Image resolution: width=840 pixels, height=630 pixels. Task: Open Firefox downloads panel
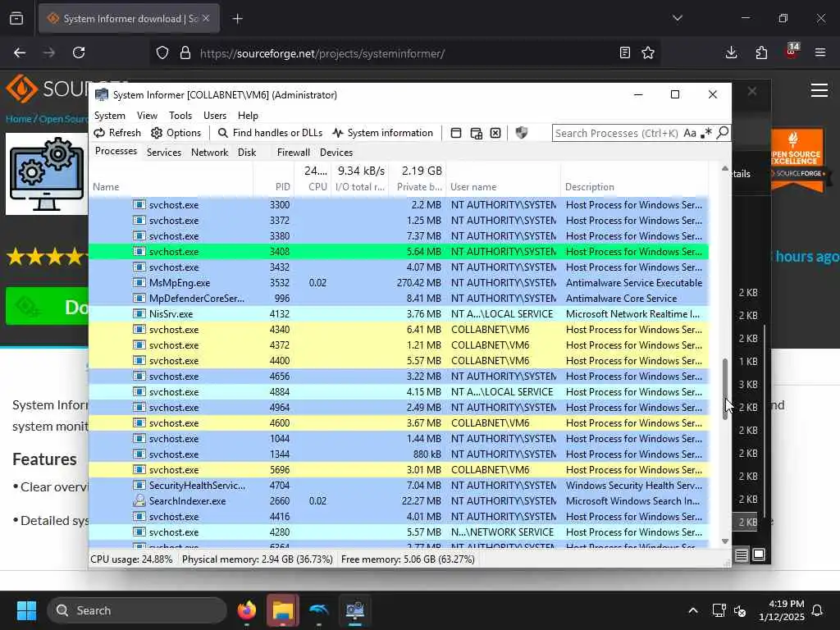point(731,52)
